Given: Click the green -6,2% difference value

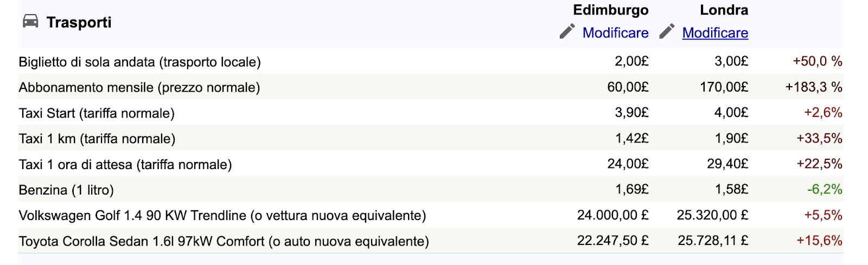Looking at the screenshot, I should tap(825, 190).
